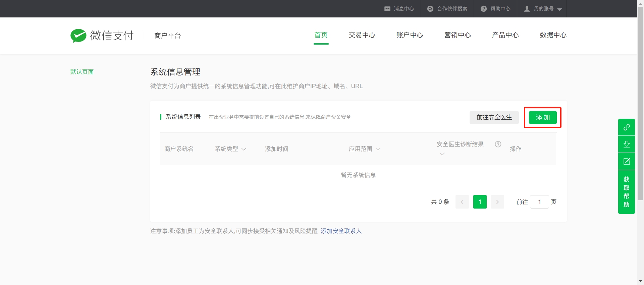Image resolution: width=644 pixels, height=285 pixels.
Task: Open the 账户中心 tab
Action: pos(410,35)
